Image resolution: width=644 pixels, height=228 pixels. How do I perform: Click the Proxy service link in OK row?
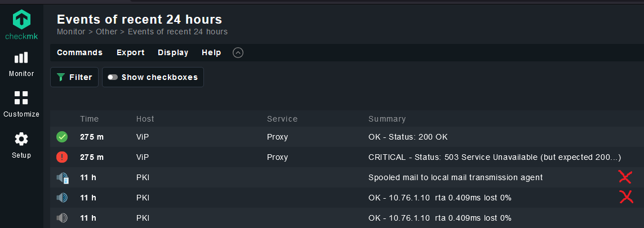277,137
